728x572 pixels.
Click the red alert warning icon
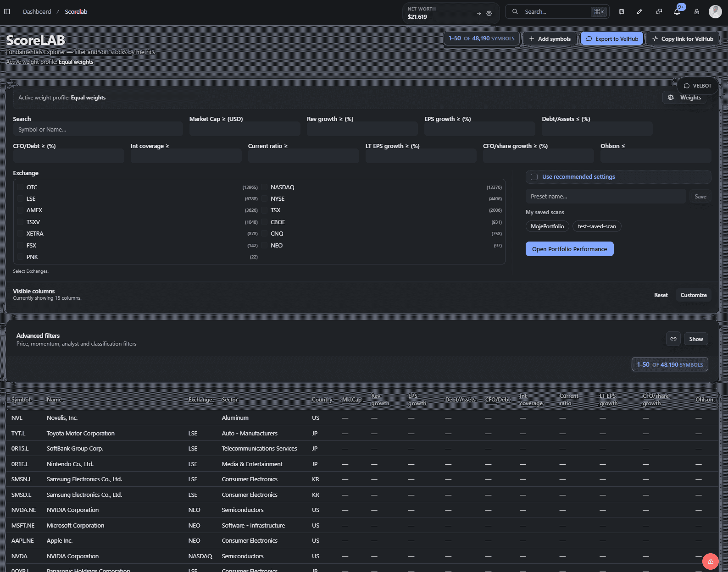(711, 561)
